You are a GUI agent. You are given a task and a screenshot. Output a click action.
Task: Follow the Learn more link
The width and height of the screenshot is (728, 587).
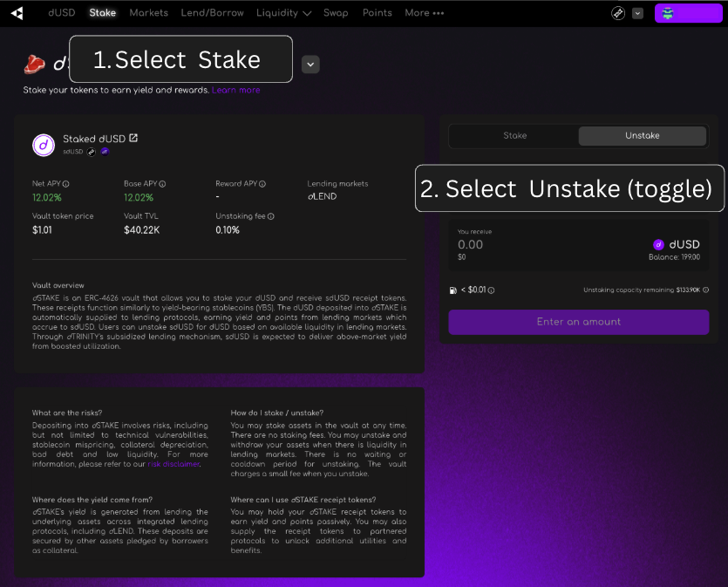(x=235, y=90)
